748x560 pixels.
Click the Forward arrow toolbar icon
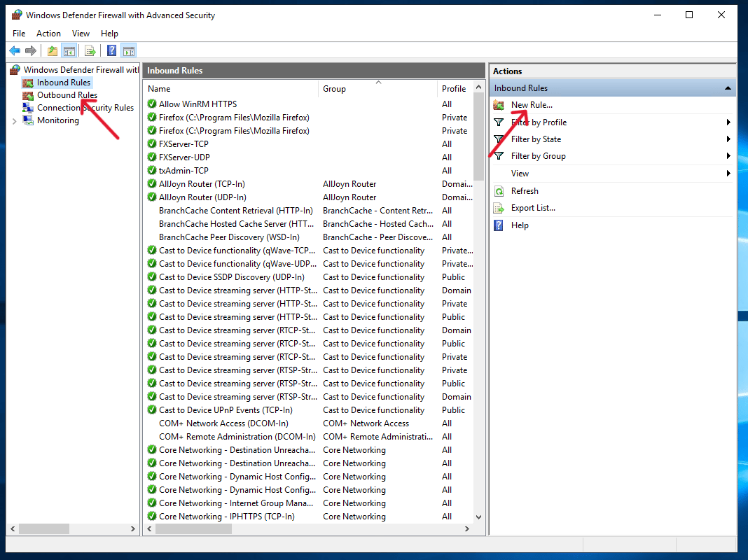click(31, 50)
